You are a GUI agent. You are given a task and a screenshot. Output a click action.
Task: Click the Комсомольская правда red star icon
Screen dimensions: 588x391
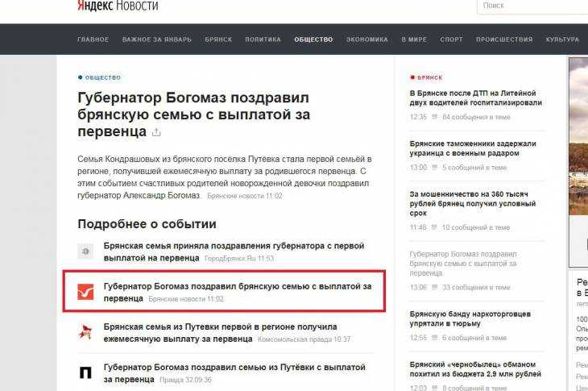85,332
